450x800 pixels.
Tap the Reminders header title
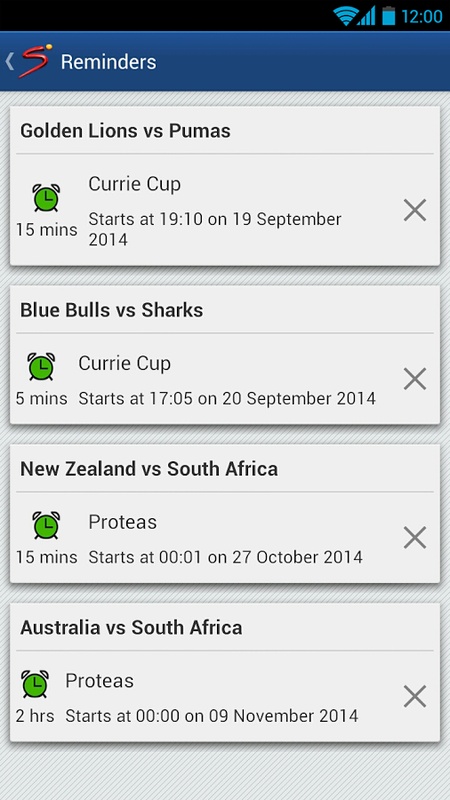coord(109,62)
